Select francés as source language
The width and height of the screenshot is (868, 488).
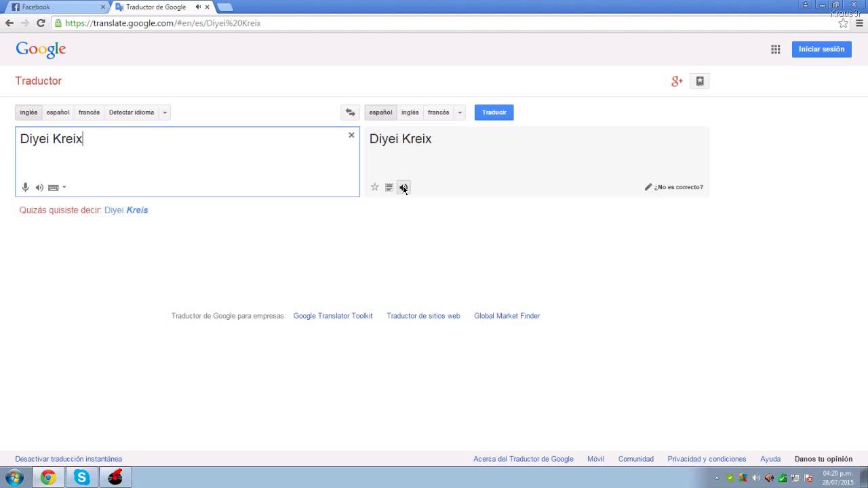(x=89, y=113)
